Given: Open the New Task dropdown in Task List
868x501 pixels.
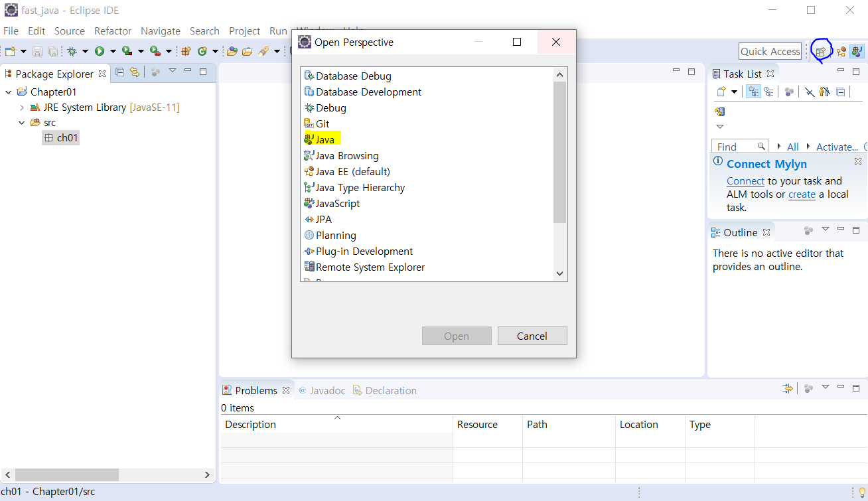Looking at the screenshot, I should (x=734, y=92).
